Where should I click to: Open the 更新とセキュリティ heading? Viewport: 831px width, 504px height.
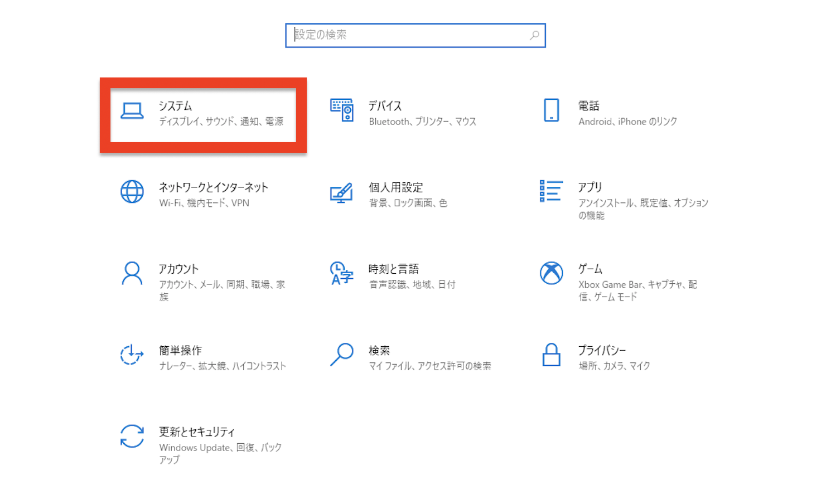pyautogui.click(x=197, y=432)
